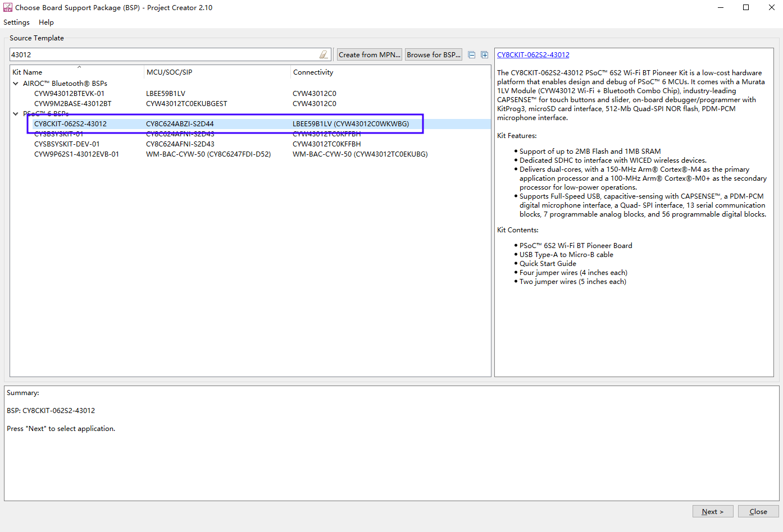This screenshot has width=783, height=532.
Task: Click the WM-BAC-CYW-50 (CY8C6247FDI-D52) cell
Action: click(x=208, y=154)
